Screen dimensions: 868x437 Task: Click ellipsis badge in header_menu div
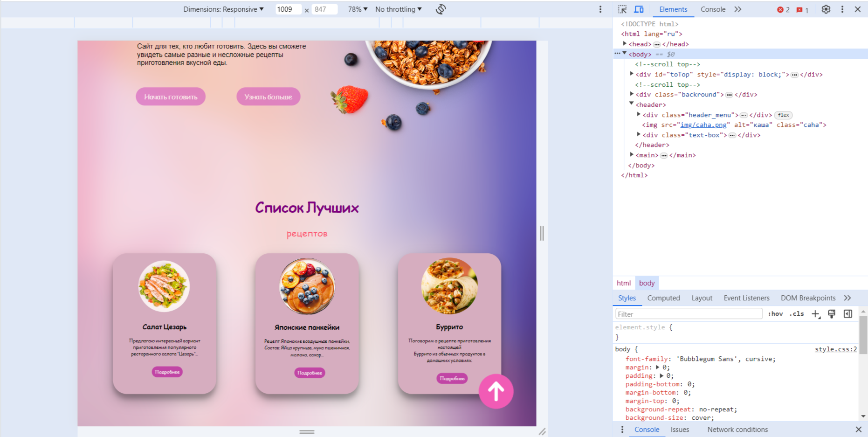point(744,115)
